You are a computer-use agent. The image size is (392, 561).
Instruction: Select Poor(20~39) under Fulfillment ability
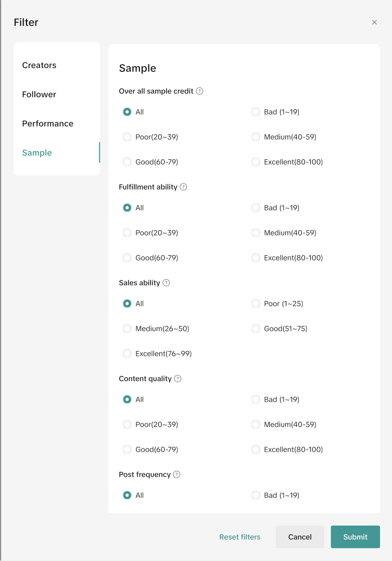point(127,233)
